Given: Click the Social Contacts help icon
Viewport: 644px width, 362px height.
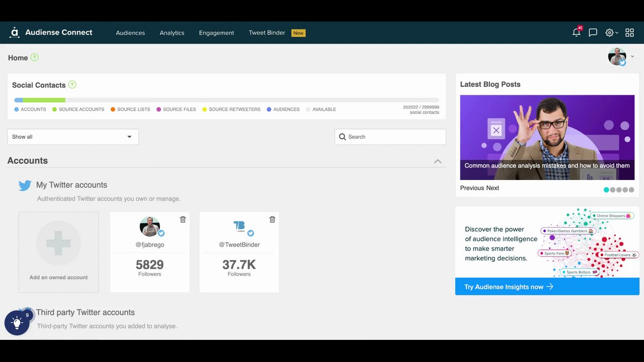Looking at the screenshot, I should [x=72, y=84].
